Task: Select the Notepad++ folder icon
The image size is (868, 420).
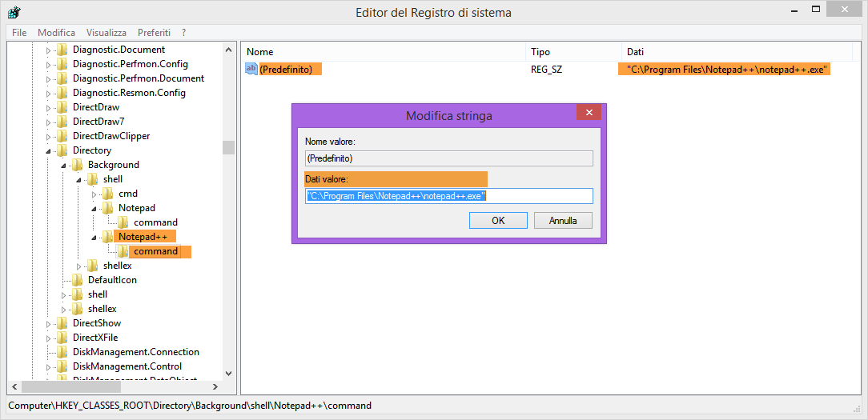Action: (108, 237)
